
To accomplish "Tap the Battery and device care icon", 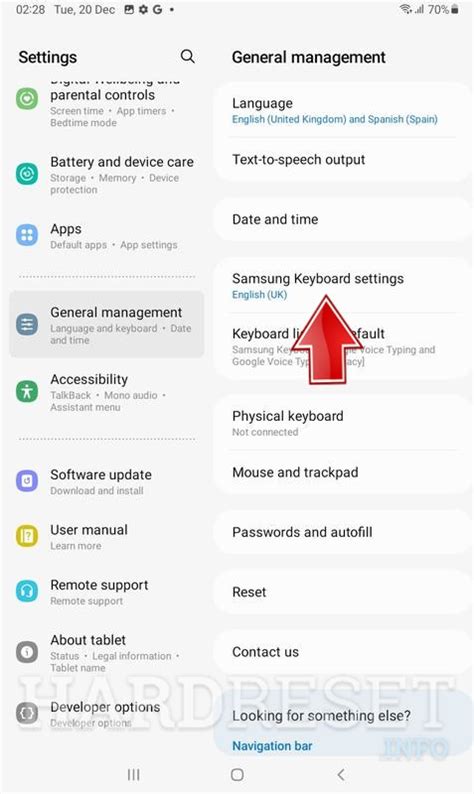I will click(27, 174).
